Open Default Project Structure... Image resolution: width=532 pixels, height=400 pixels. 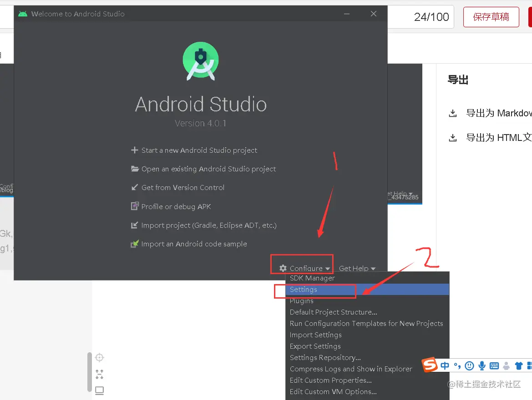[x=367, y=312]
